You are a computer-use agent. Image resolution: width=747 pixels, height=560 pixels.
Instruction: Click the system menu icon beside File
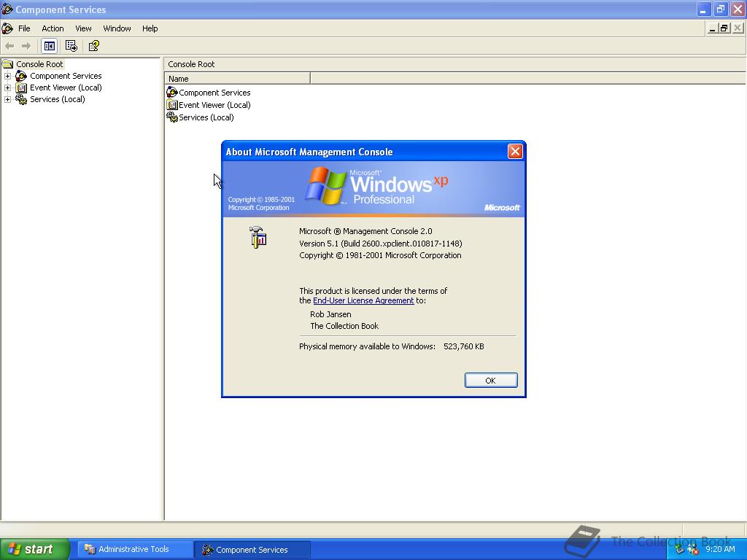click(x=7, y=28)
